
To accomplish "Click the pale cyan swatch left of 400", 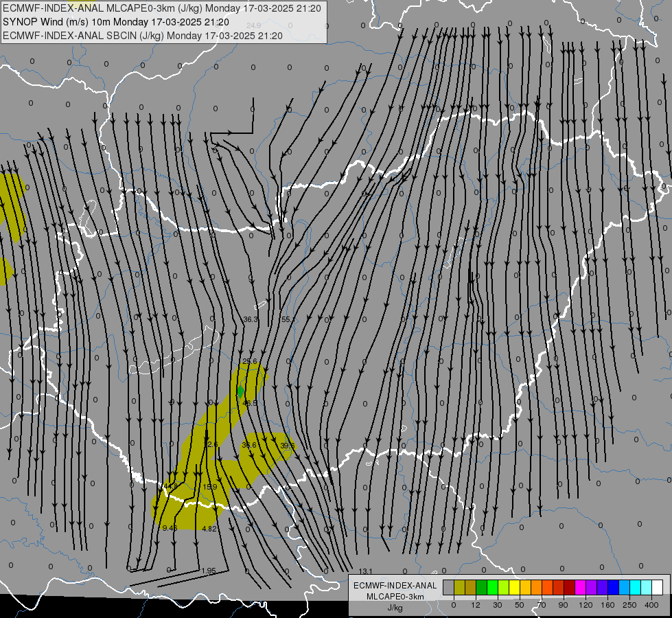I will (x=647, y=588).
